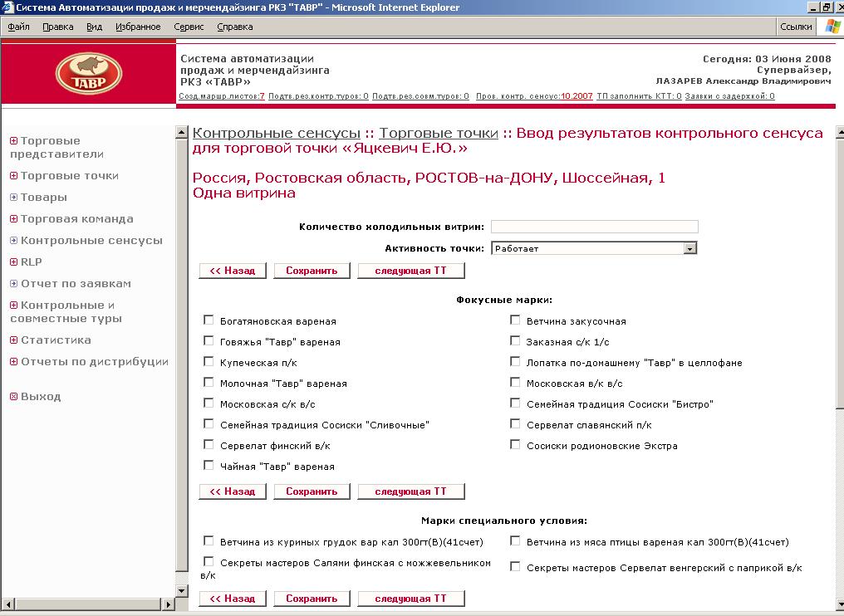Click the bottom следующая ТТ button
This screenshot has width=844, height=616.
pyautogui.click(x=410, y=599)
